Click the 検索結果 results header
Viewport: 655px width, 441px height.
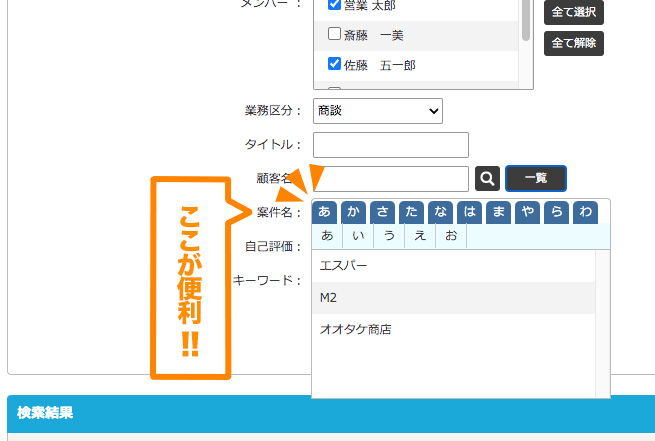click(331, 413)
